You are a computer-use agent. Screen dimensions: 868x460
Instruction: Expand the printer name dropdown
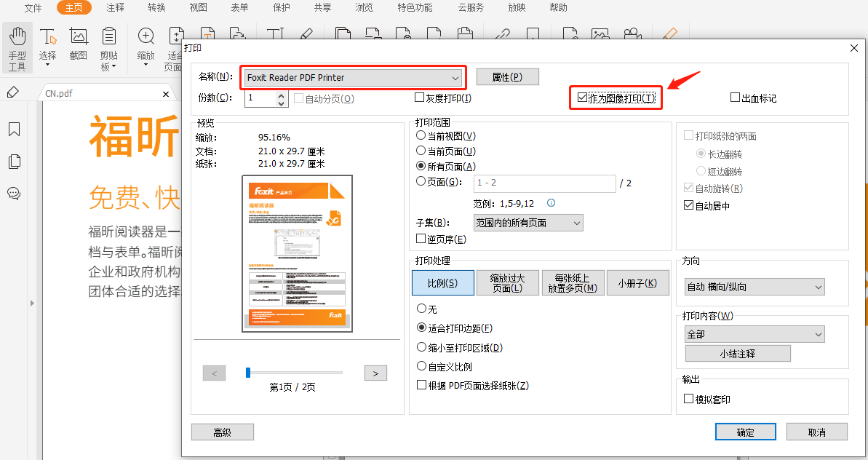click(x=455, y=77)
